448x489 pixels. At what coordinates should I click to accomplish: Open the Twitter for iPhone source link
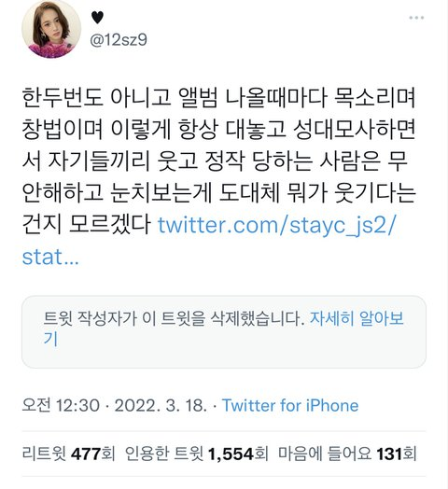290,405
